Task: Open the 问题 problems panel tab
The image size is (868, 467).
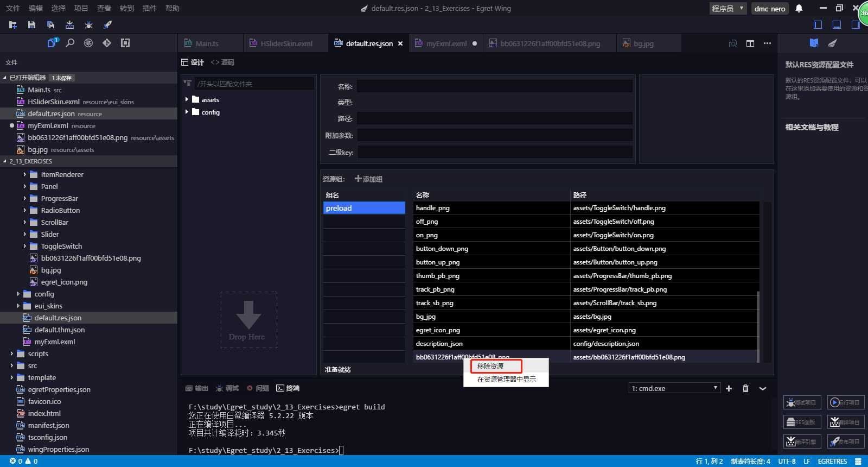Action: 258,388
